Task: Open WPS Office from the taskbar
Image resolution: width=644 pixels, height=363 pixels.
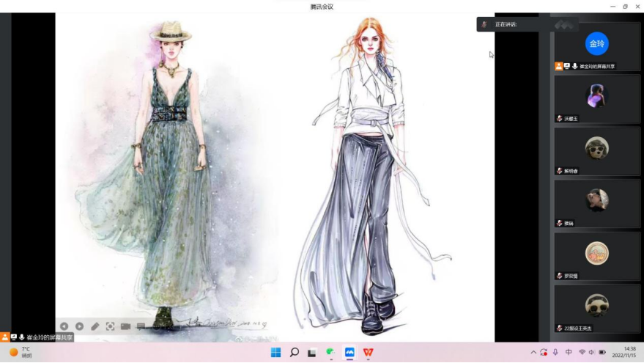Action: point(368,352)
